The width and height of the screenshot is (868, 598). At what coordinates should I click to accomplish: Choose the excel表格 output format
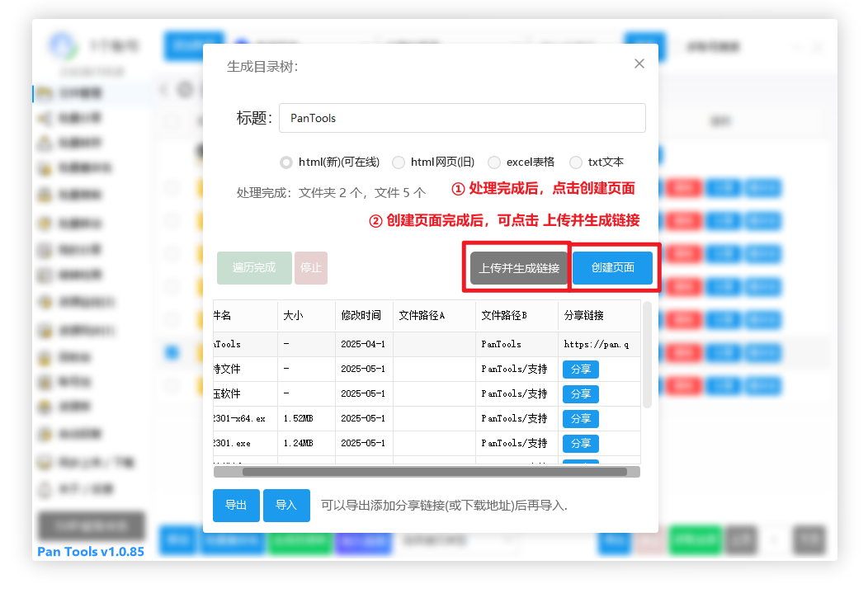point(494,162)
